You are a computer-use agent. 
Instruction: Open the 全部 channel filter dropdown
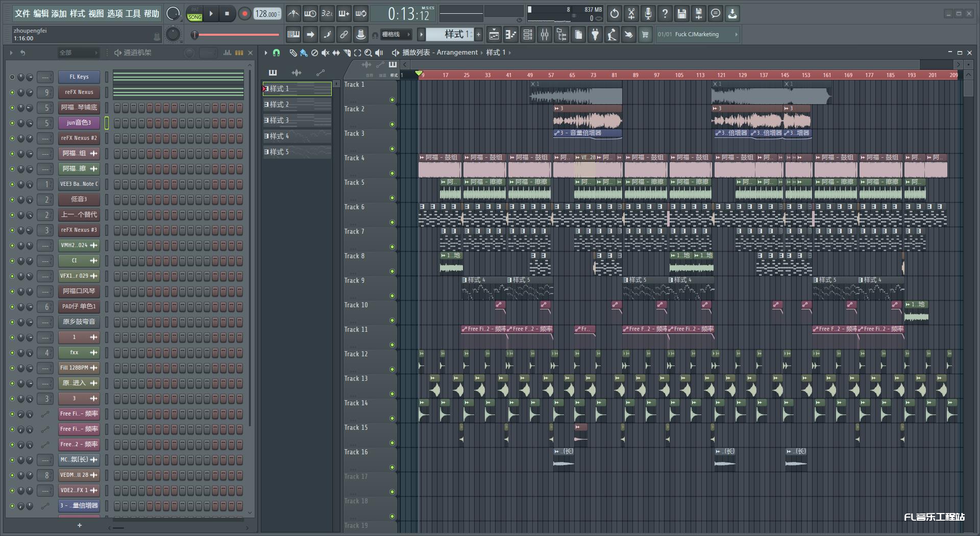[78, 53]
